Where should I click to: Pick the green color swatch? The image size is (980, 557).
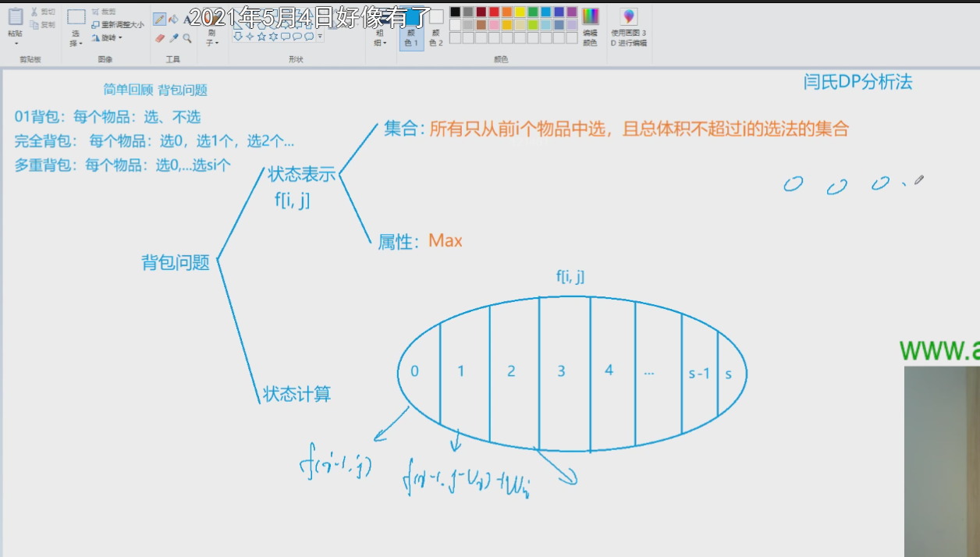(x=533, y=12)
